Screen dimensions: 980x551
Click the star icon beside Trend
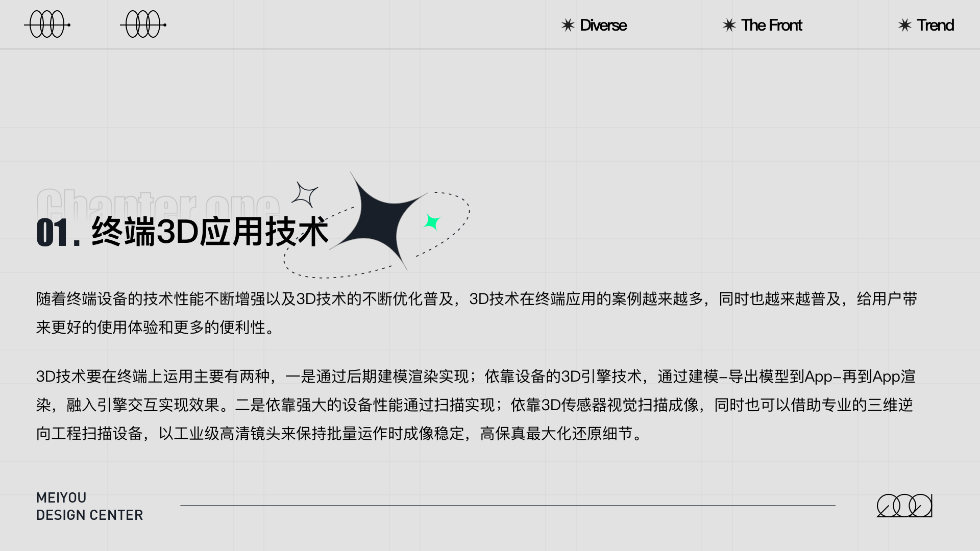(904, 25)
